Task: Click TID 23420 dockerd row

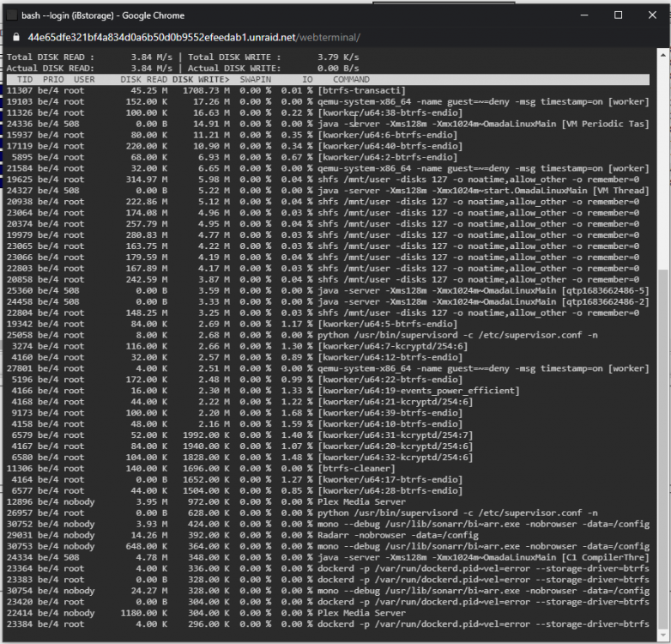Action: [x=328, y=602]
